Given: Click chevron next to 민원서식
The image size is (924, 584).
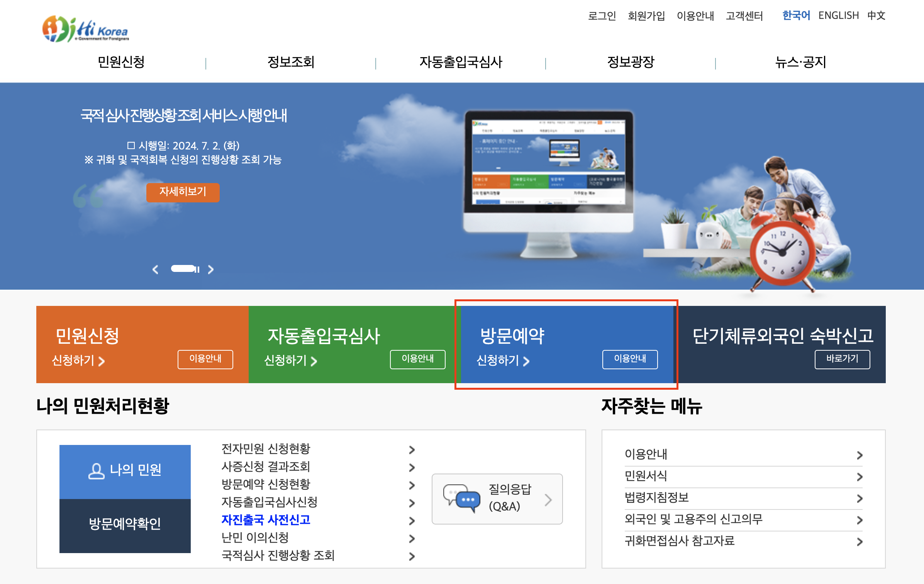Looking at the screenshot, I should (x=859, y=477).
